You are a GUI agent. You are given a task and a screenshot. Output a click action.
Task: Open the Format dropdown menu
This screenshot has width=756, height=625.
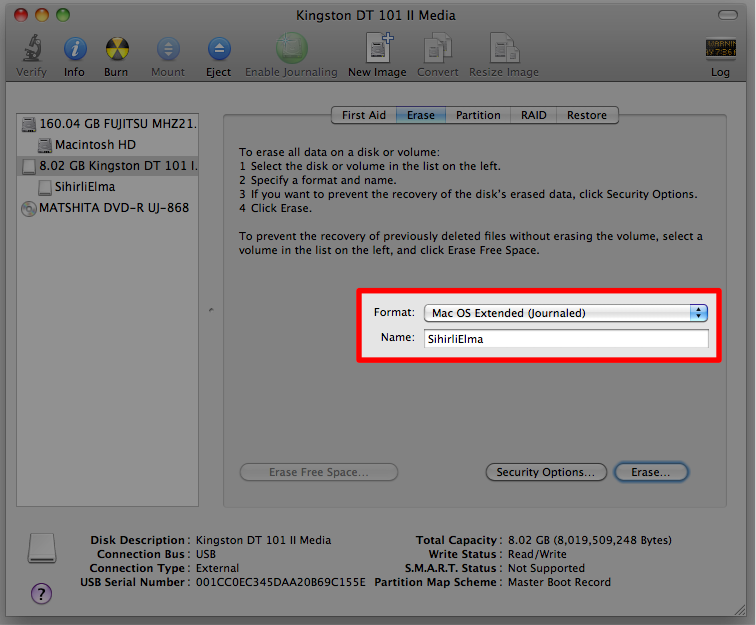coord(565,313)
